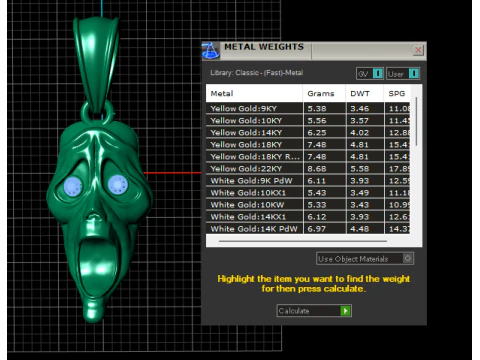480x360 pixels.
Task: Click the 5.58 DWT value
Action: 359,169
